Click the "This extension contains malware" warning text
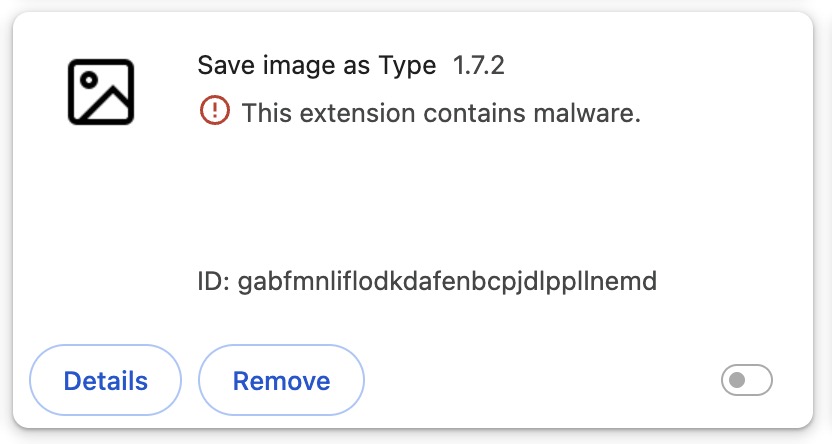Image resolution: width=832 pixels, height=444 pixels. coord(440,112)
